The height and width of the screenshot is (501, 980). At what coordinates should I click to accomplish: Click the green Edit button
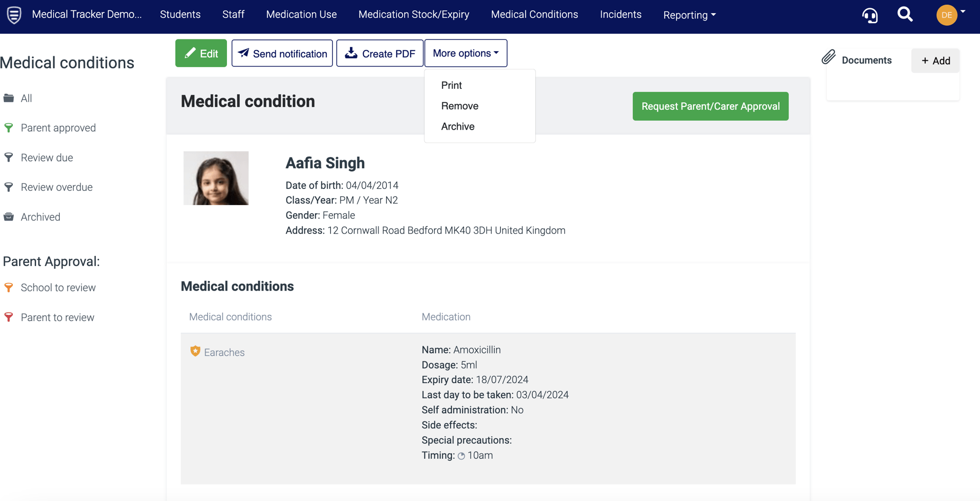(201, 53)
